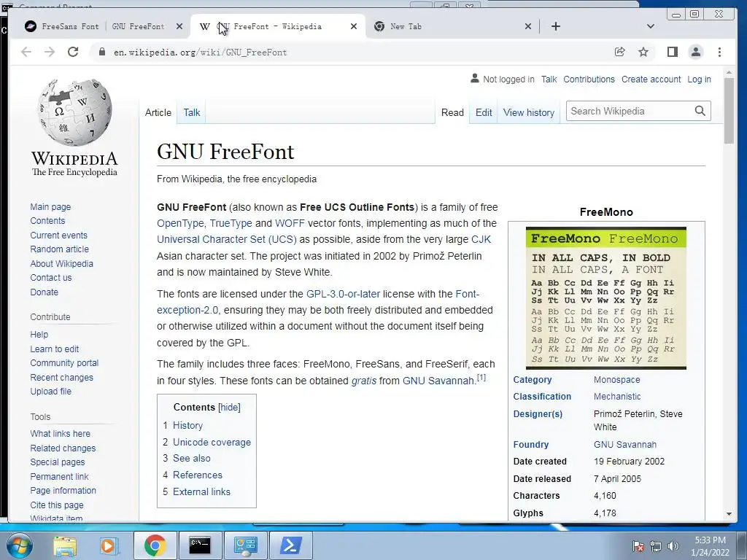Close the New Tab tab

click(x=528, y=27)
